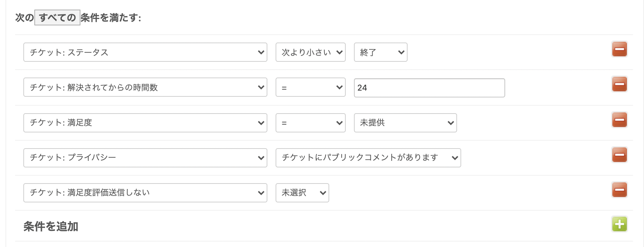Change the チケットにパブリックコメントがあります dropdown
This screenshot has height=247, width=644.
pyautogui.click(x=368, y=158)
